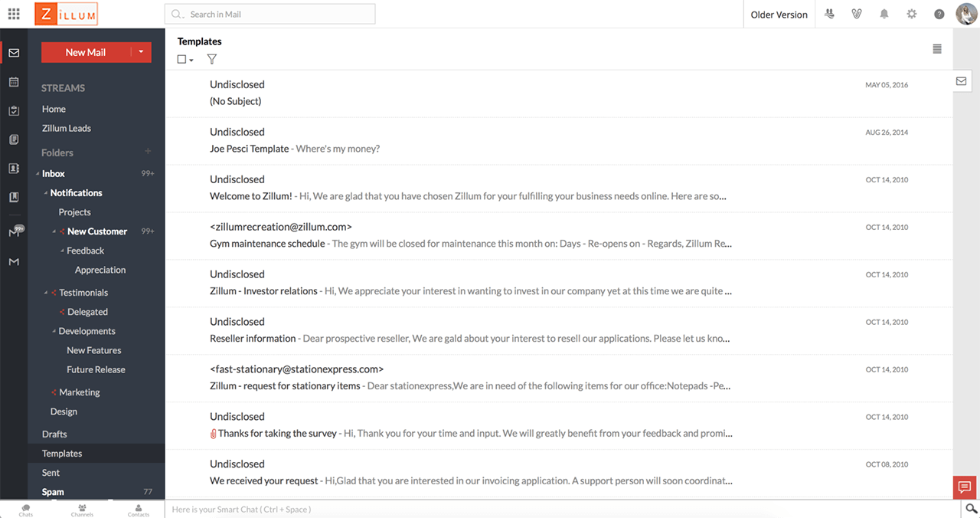Open the Mail icon in left rail
Image resolution: width=980 pixels, height=518 pixels.
tap(14, 53)
